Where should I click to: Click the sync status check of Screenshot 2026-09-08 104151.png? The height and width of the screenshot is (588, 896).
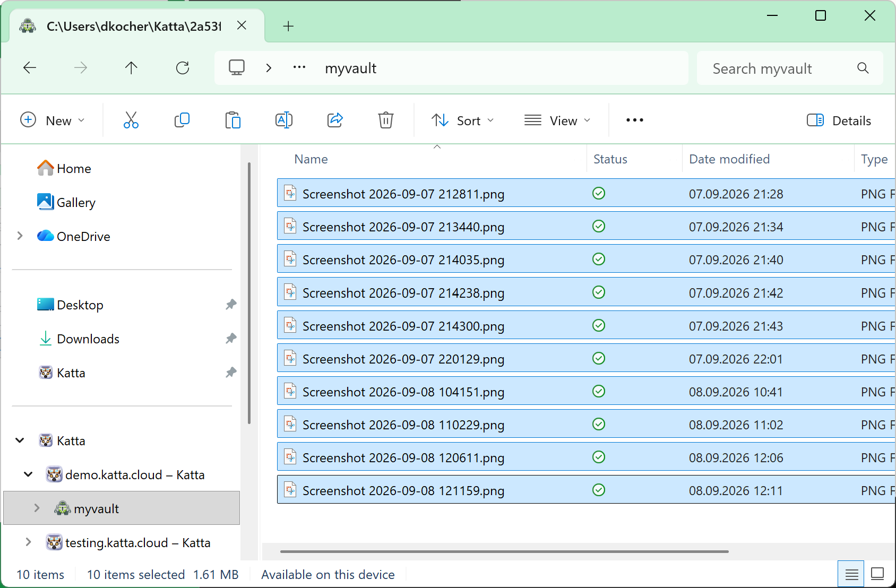[x=599, y=391]
